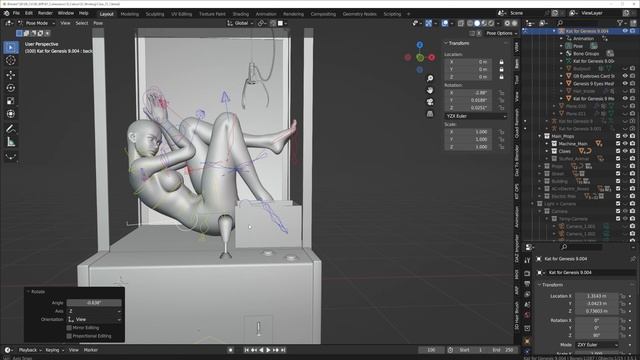Toggle Main_Props collection exclude checkbox

pyautogui.click(x=618, y=136)
